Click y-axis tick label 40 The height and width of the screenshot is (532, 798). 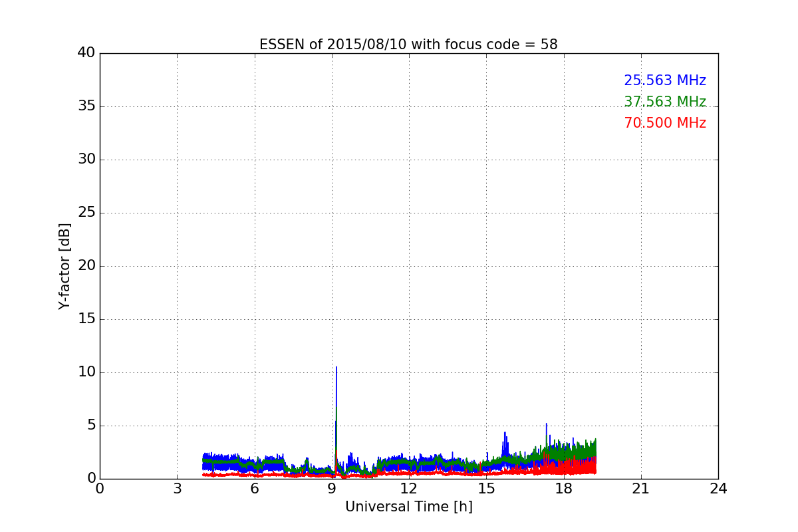pyautogui.click(x=86, y=53)
